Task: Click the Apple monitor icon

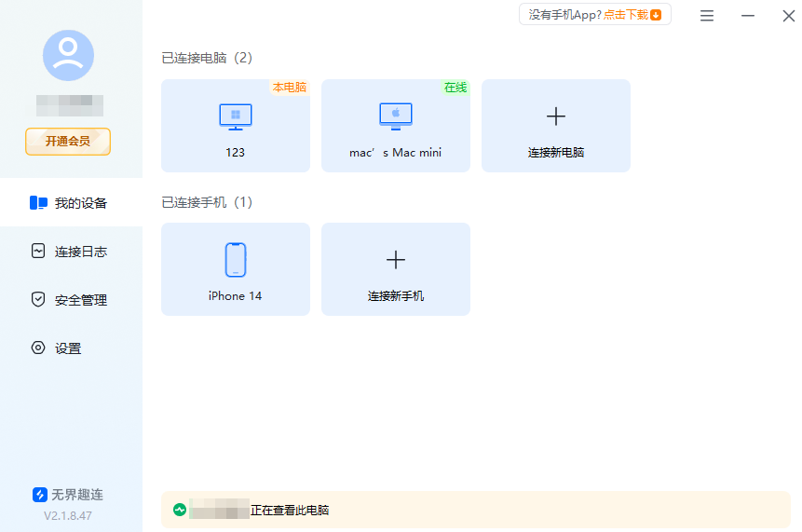Action: point(395,116)
